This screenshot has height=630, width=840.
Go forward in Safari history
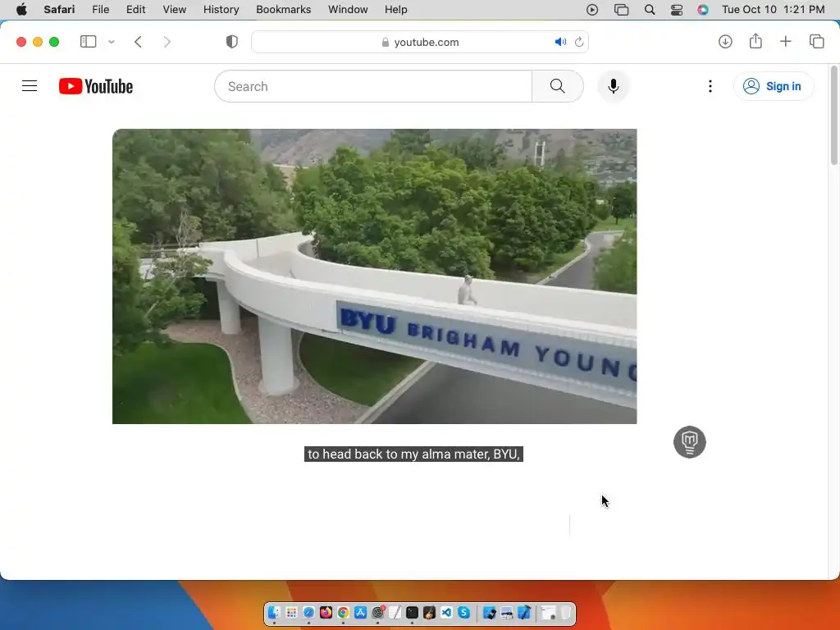[167, 42]
